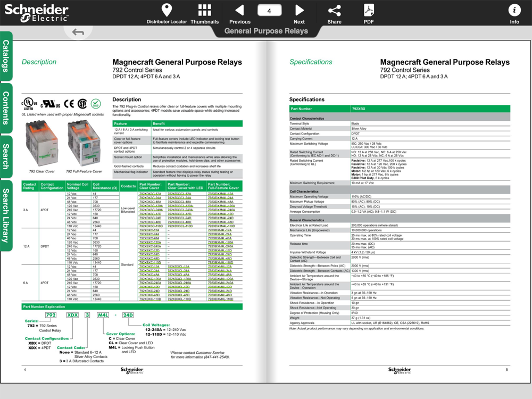Click the General Purpose Relays title banner
This screenshot has height=399, width=532.
266,31
